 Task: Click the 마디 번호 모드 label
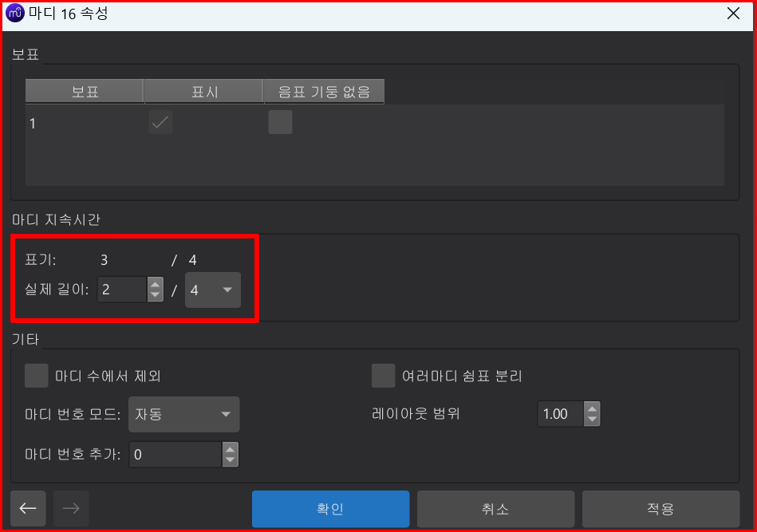click(73, 414)
